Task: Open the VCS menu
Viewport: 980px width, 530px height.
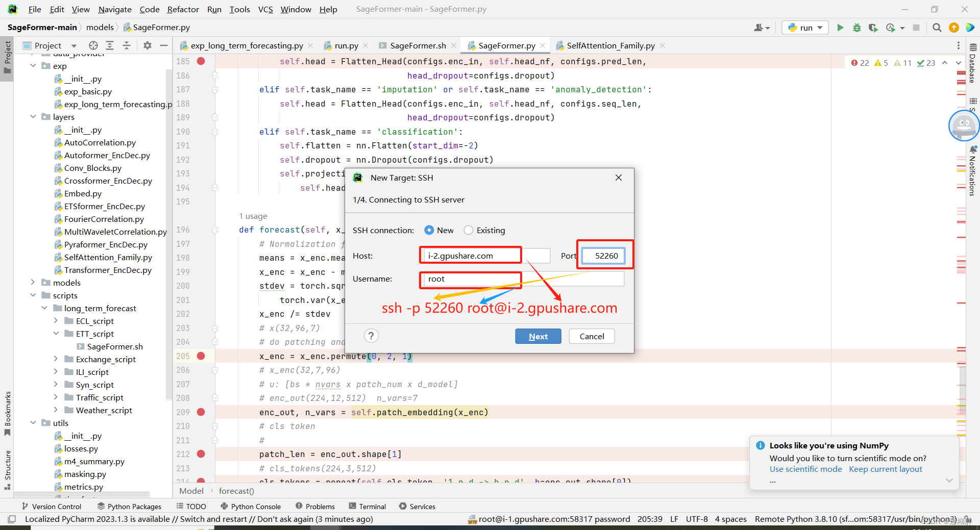Action: (265, 9)
